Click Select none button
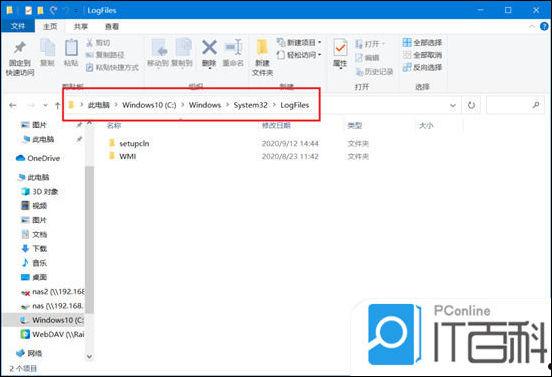Screen dimensions: 552x377 [422, 55]
